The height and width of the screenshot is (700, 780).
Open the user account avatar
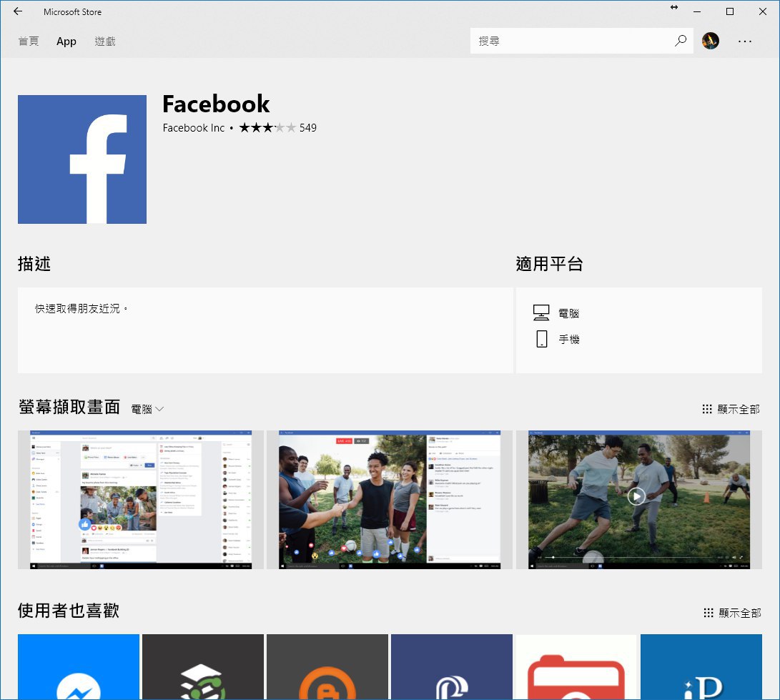point(711,41)
